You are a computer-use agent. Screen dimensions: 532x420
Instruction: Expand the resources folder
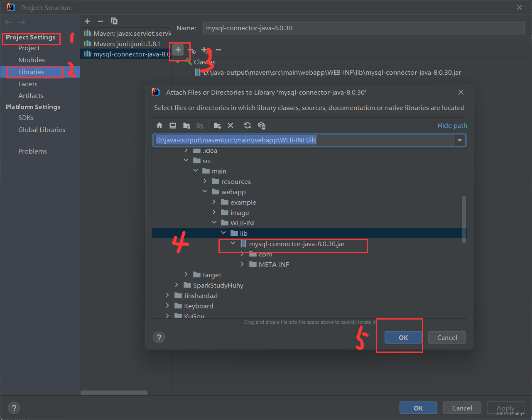pos(205,181)
